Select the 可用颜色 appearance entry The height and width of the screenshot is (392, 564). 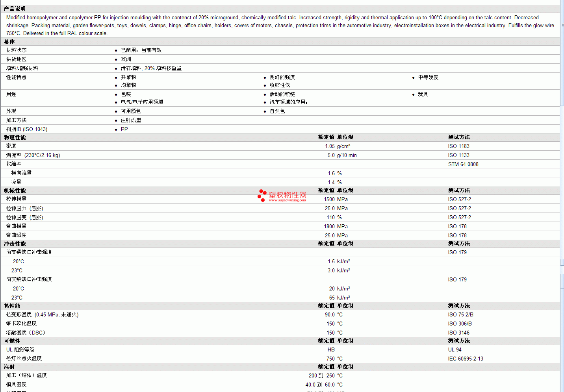click(131, 111)
